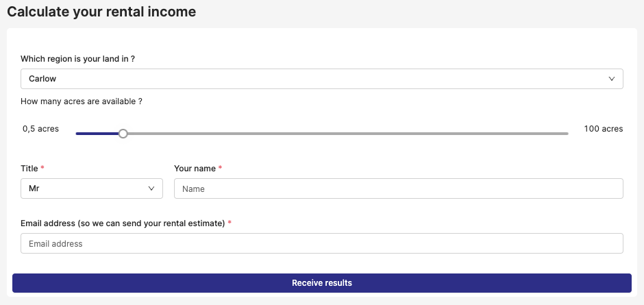Click the "0,5 acres" minimum label
The image size is (644, 305).
(x=41, y=129)
